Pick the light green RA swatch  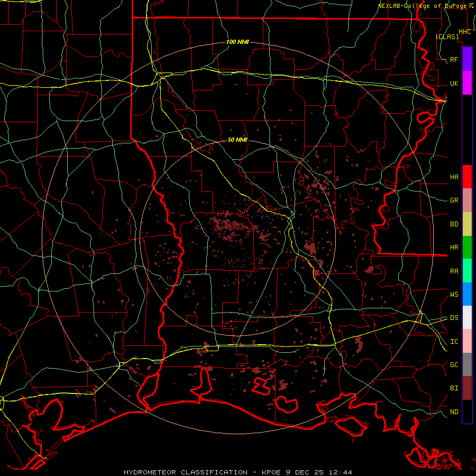(467, 271)
